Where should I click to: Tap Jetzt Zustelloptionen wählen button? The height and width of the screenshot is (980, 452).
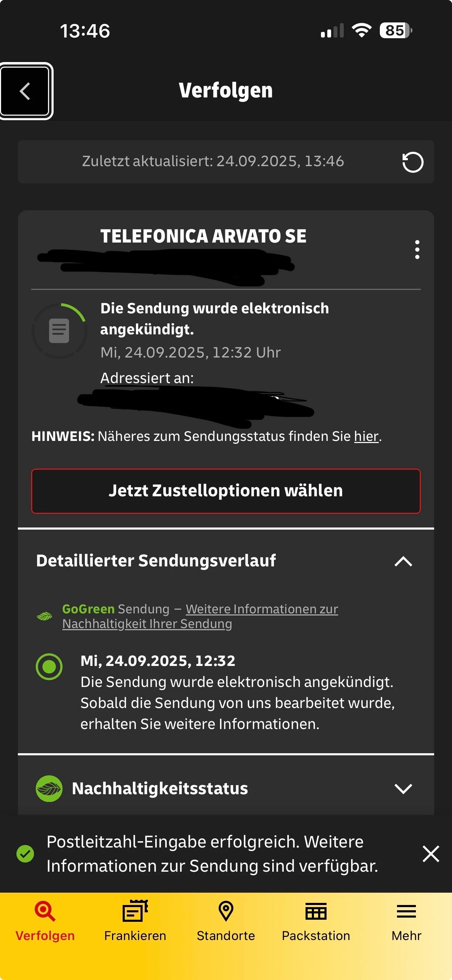pos(226,491)
